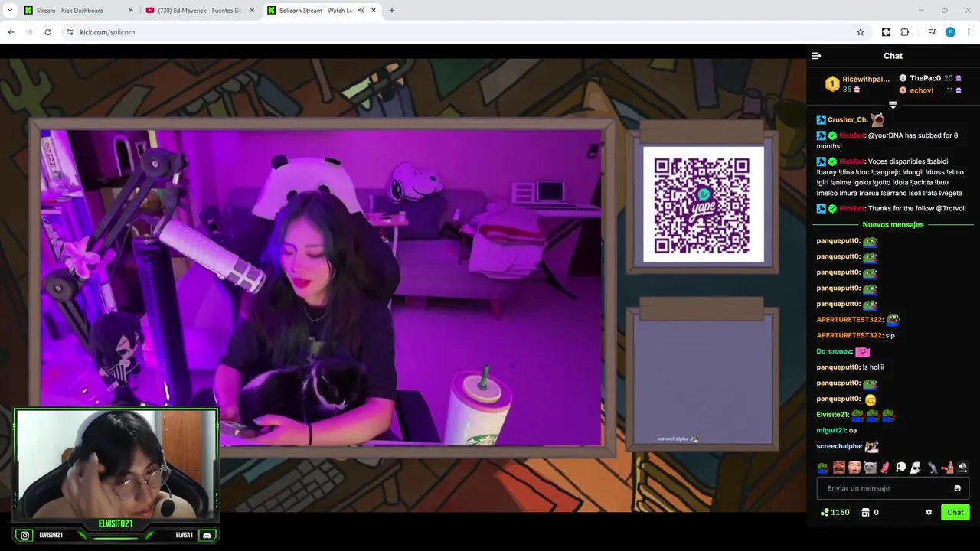
Task: Insert the Pepe frog quick emote
Action: tap(822, 467)
